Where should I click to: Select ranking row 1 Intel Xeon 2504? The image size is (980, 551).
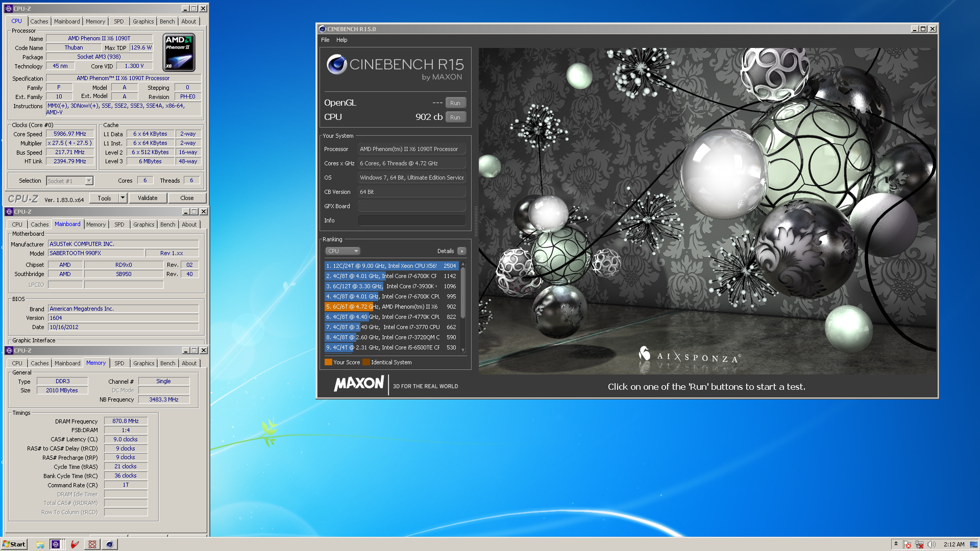point(391,266)
